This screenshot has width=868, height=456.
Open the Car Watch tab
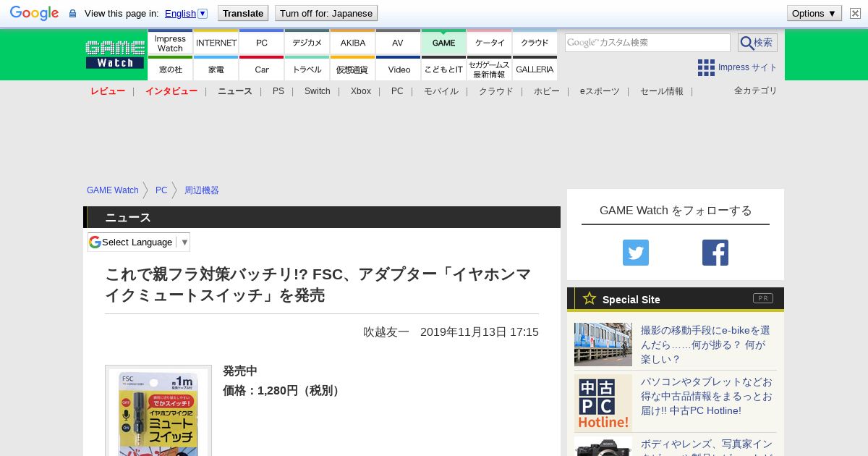[261, 69]
